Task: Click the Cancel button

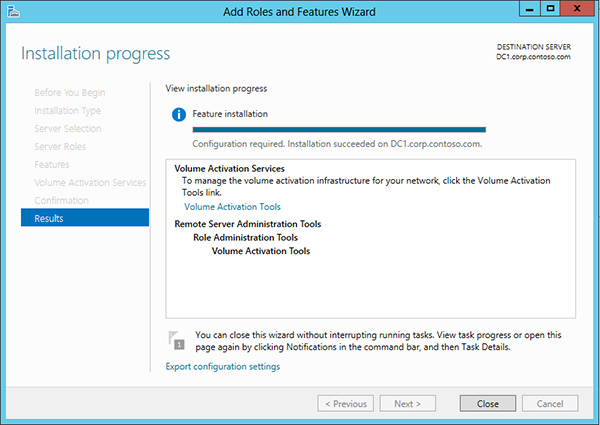Action: (549, 404)
